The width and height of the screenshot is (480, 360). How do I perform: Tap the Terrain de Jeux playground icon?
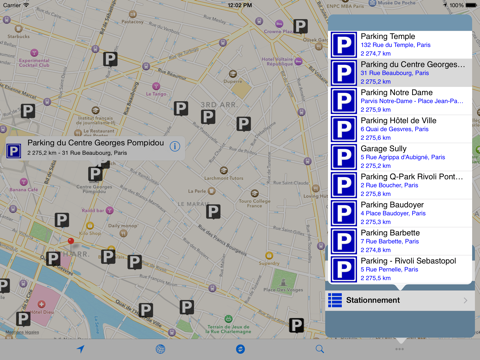coord(228,318)
